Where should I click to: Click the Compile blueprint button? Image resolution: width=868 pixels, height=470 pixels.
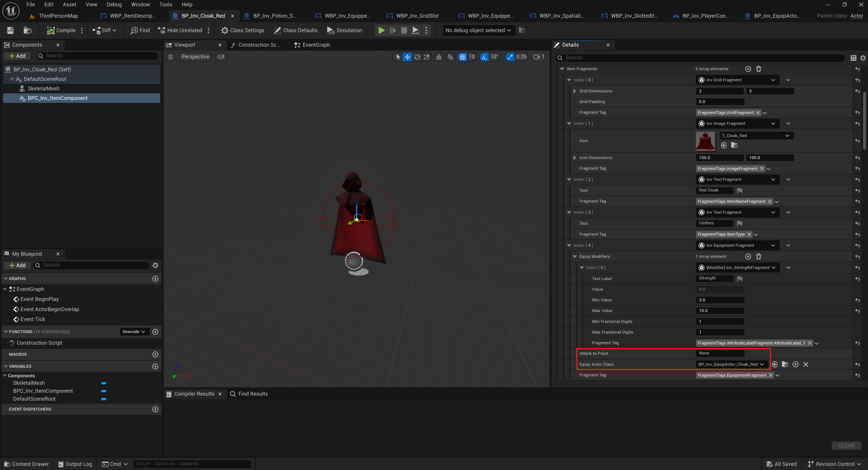pos(61,30)
